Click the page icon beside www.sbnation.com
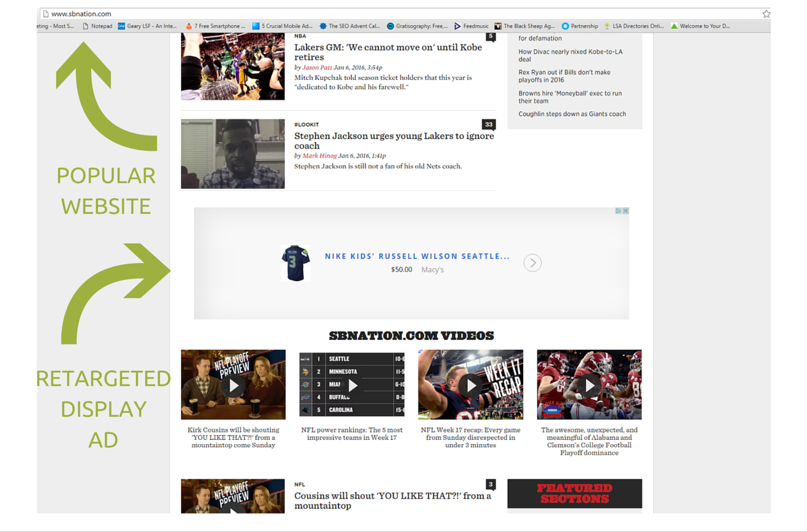Image resolution: width=807 pixels, height=532 pixels. 45,14
